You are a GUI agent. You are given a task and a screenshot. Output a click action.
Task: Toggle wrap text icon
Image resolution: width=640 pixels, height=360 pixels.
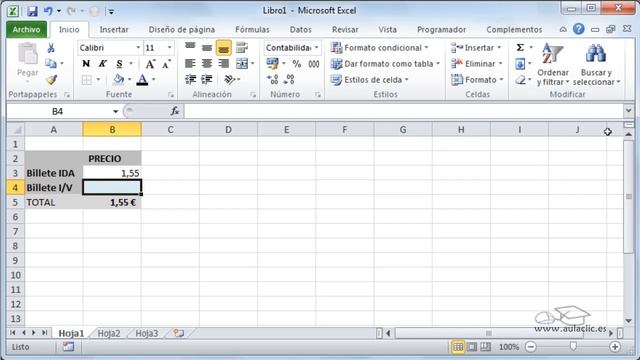[242, 47]
